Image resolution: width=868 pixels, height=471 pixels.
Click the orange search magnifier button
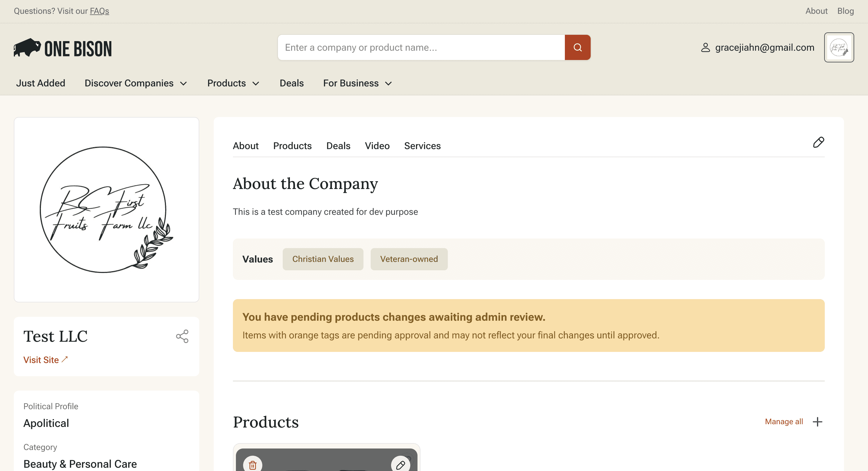(577, 47)
